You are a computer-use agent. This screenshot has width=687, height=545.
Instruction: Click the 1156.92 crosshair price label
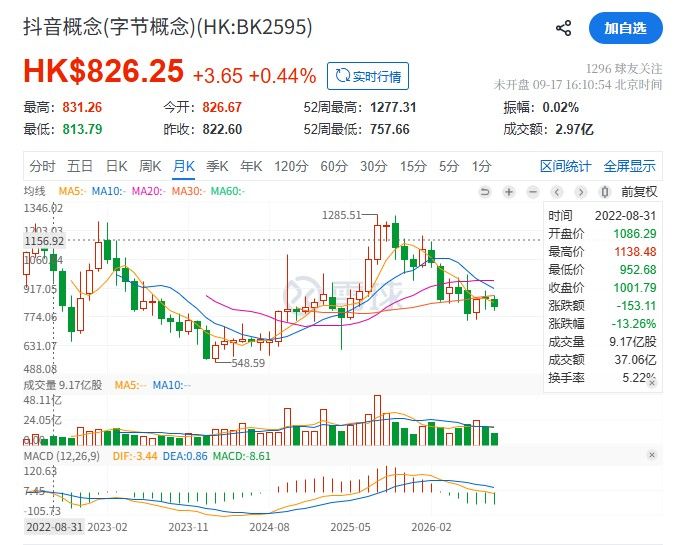coord(44,241)
